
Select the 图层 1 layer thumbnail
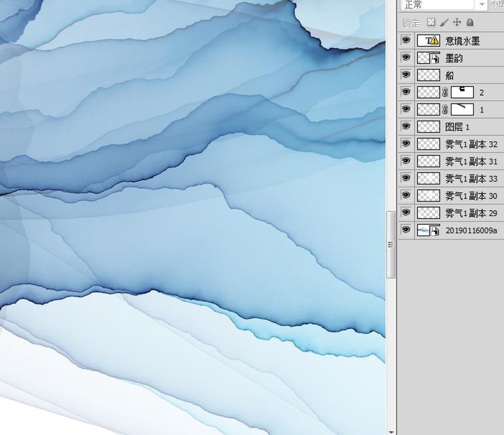tap(428, 127)
